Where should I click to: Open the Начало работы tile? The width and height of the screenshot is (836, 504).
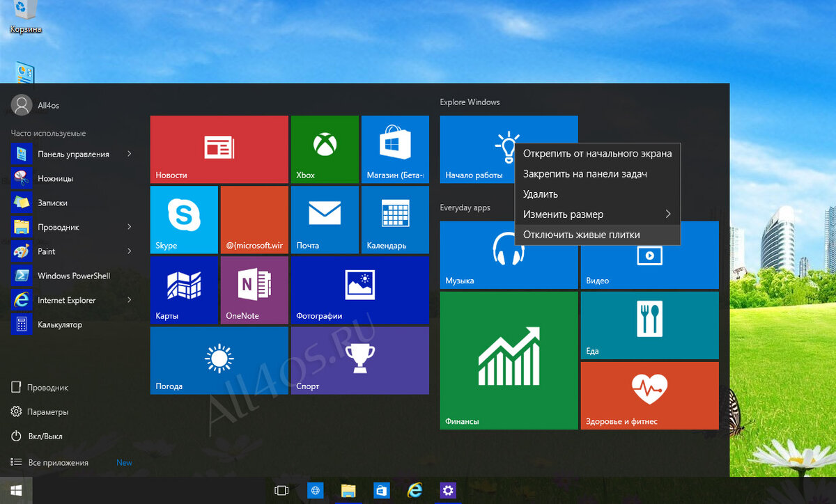tap(477, 149)
